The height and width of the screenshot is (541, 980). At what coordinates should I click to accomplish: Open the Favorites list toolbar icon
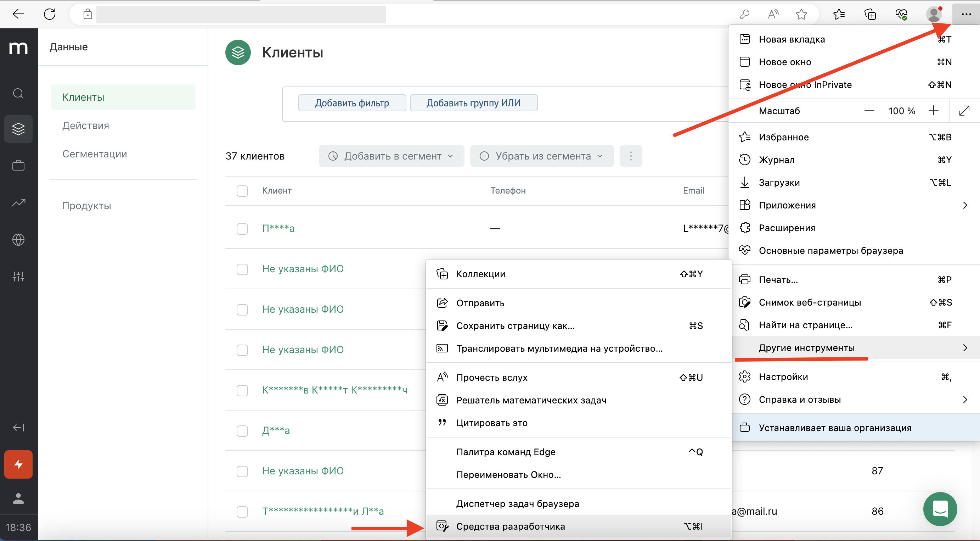[839, 15]
